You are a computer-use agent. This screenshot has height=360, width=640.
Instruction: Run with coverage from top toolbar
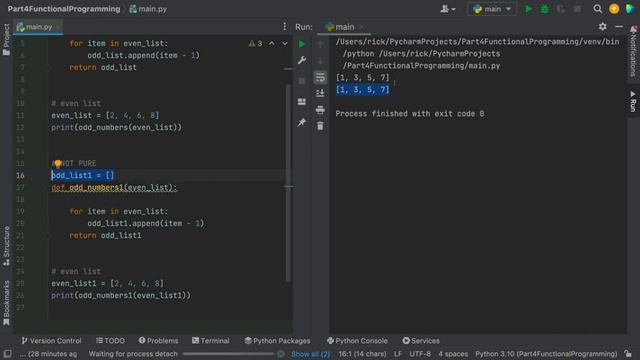[561, 9]
